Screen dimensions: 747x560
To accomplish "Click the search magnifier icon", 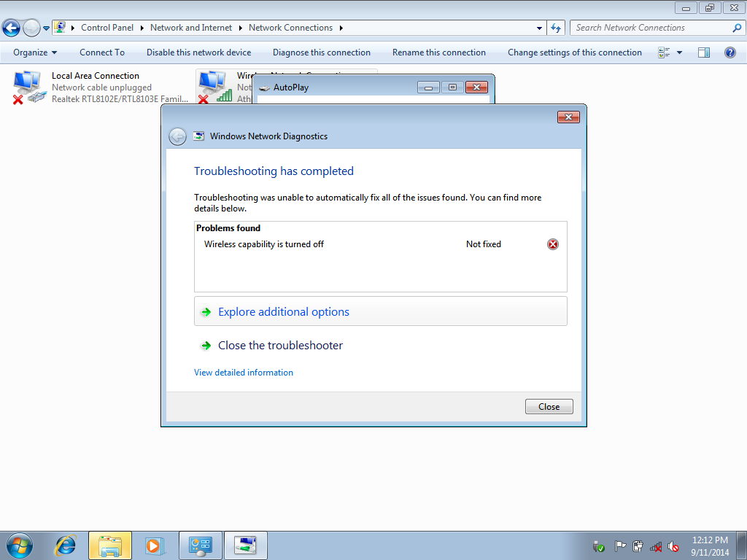I will click(737, 28).
